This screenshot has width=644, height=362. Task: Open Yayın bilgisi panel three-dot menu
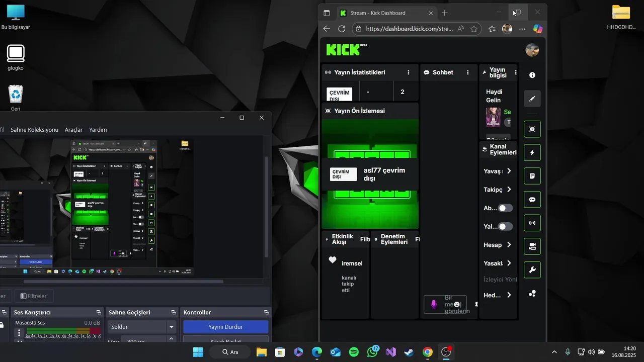515,72
